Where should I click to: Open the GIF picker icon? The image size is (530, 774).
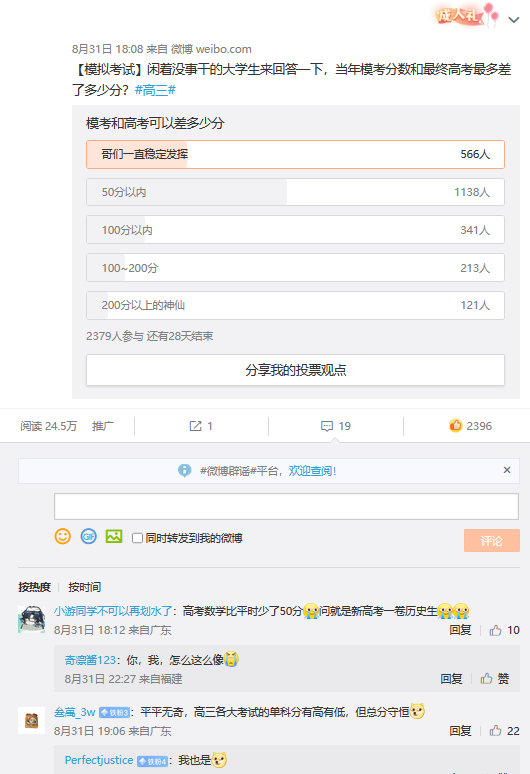(x=89, y=537)
